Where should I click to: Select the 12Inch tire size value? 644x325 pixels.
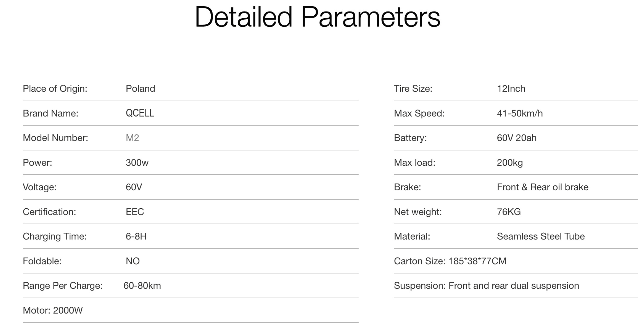click(511, 89)
